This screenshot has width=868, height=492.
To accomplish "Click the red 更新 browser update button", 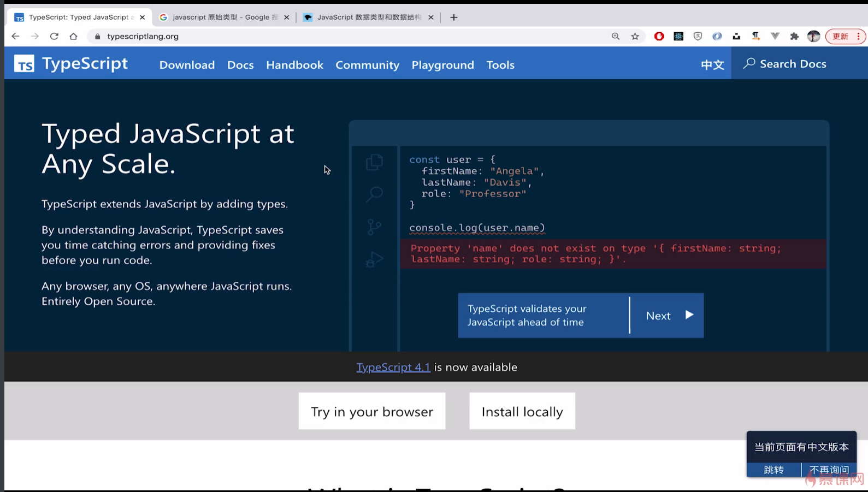I will pos(845,36).
